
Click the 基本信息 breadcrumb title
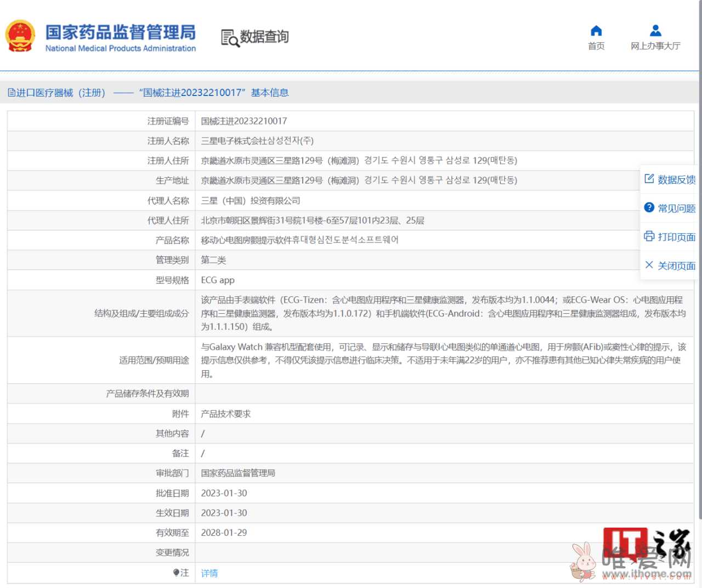(270, 93)
